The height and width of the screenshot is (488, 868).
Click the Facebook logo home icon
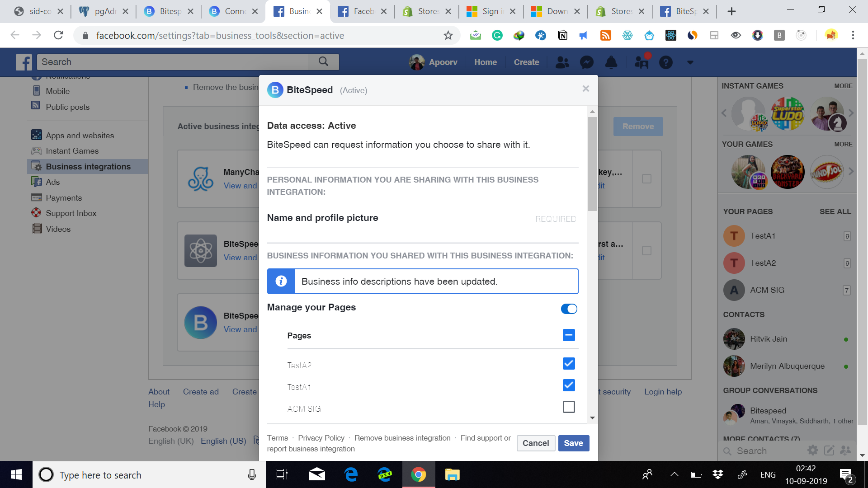24,62
